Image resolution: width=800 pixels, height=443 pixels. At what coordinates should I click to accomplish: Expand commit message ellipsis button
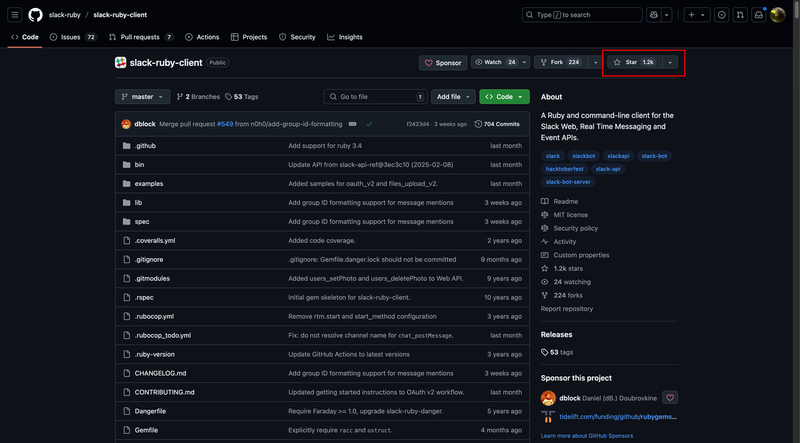coord(352,124)
